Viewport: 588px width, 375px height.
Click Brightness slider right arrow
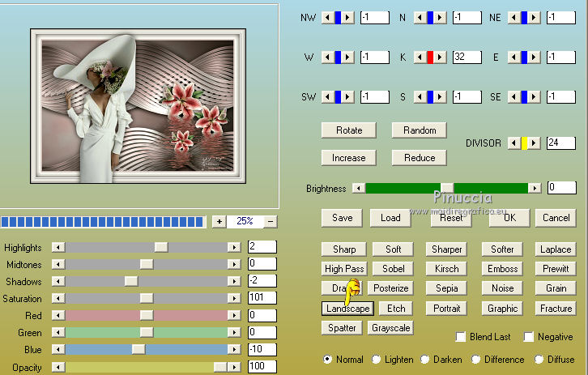coord(535,188)
